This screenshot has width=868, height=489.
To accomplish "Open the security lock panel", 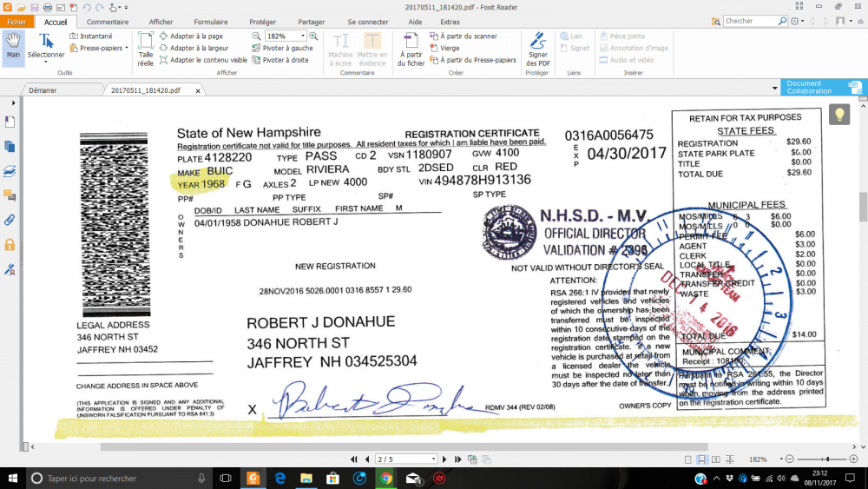I will point(10,245).
